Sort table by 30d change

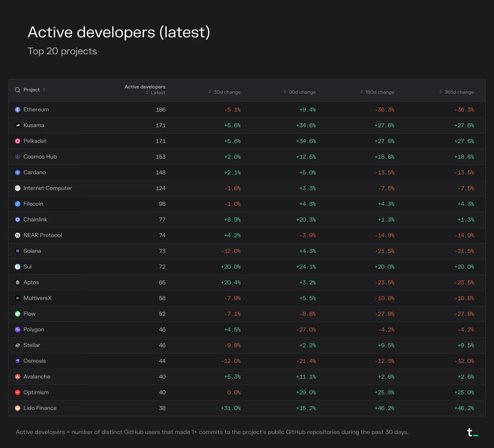(210, 92)
